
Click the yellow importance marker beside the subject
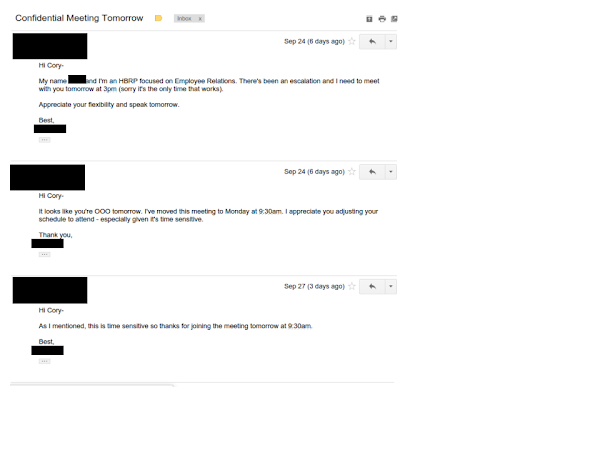pos(158,18)
